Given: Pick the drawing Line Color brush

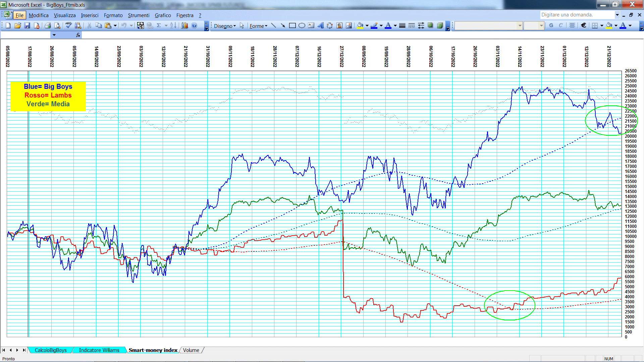Looking at the screenshot, I should tap(374, 25).
